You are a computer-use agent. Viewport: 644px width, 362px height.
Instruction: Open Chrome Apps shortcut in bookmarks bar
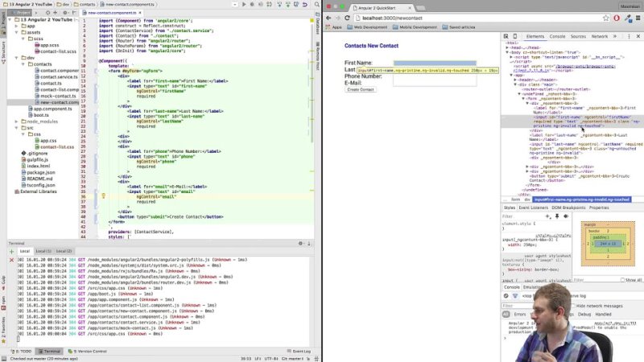pos(333,27)
